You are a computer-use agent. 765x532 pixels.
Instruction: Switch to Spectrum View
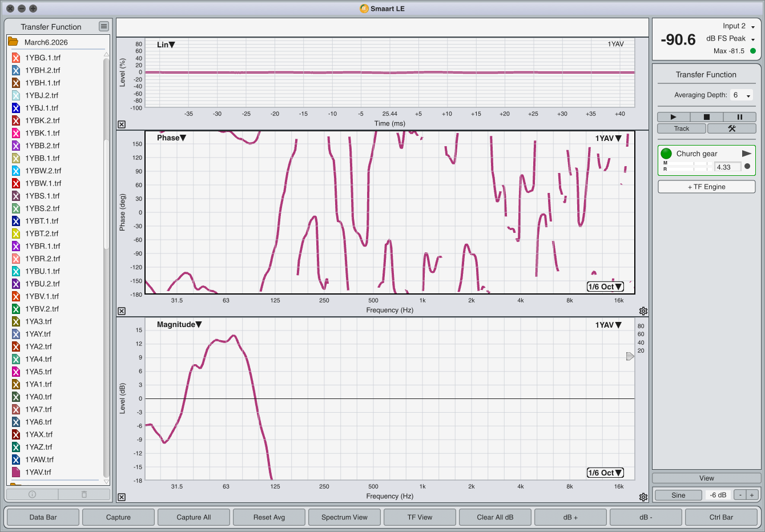pyautogui.click(x=344, y=517)
